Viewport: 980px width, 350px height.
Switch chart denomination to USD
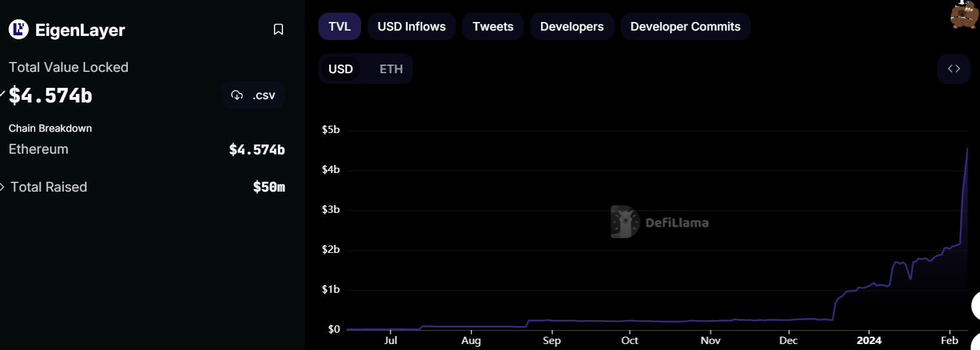[340, 69]
